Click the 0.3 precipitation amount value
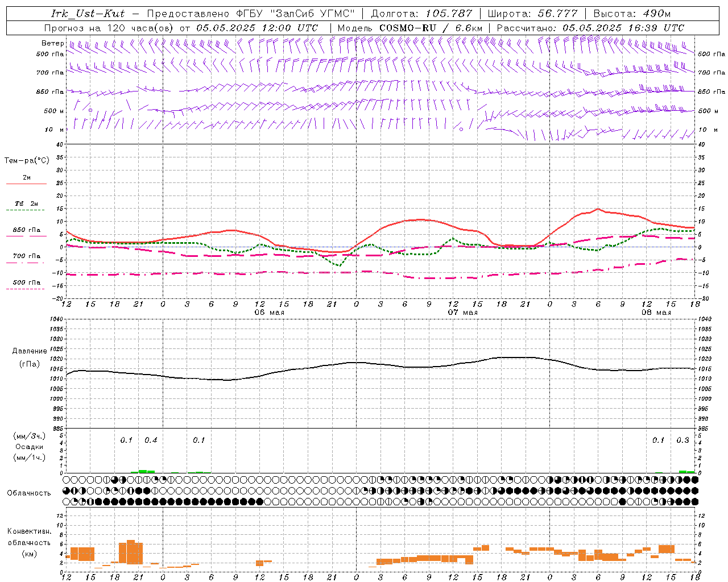The height and width of the screenshot is (582, 728). point(682,440)
